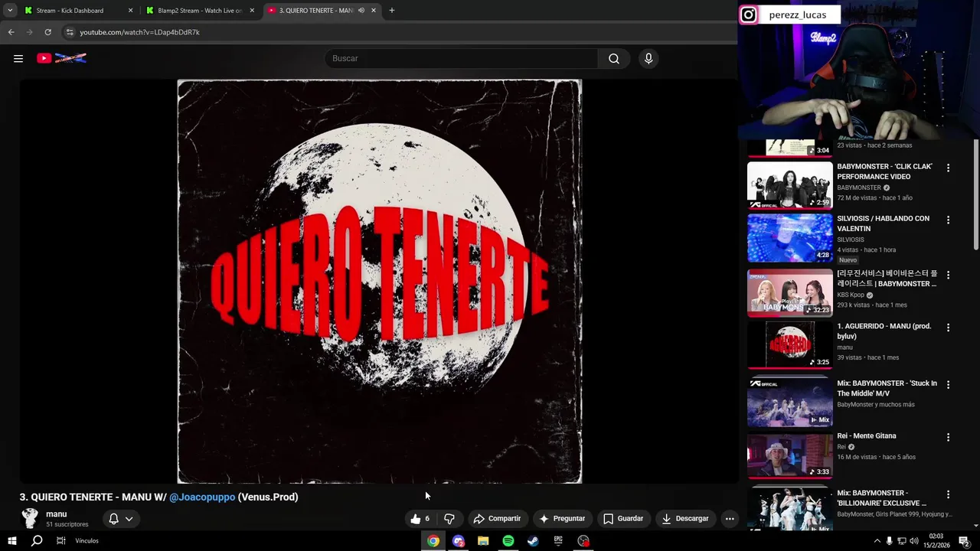Open taskbar volume control
Viewport: 980px width, 551px height.
click(914, 541)
